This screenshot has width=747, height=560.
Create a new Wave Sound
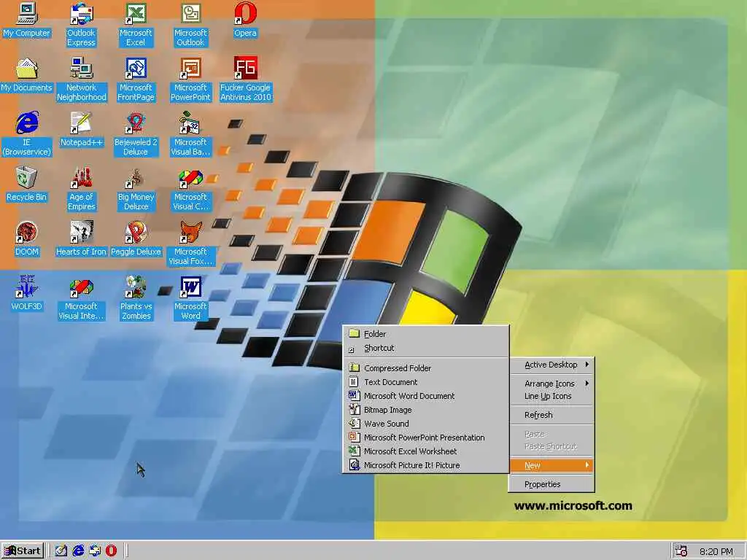pos(425,424)
